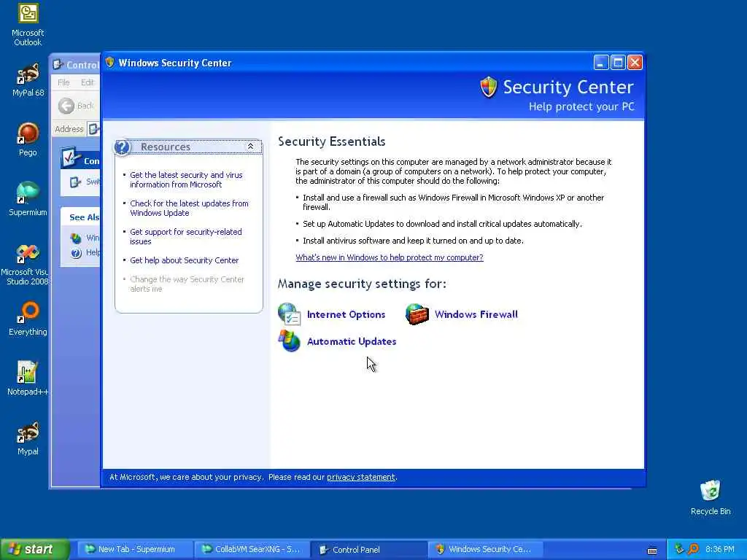Maximize the Windows Security Center window
Viewport: 747px width, 560px height.
618,63
